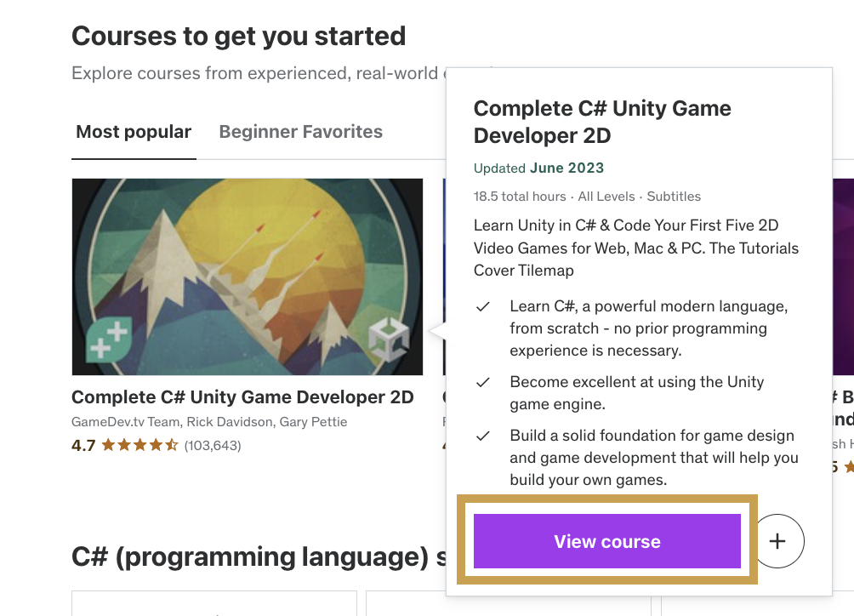This screenshot has width=854, height=616.
Task: Click the checkmark beside "Build a solid foundation"
Action: click(x=483, y=436)
